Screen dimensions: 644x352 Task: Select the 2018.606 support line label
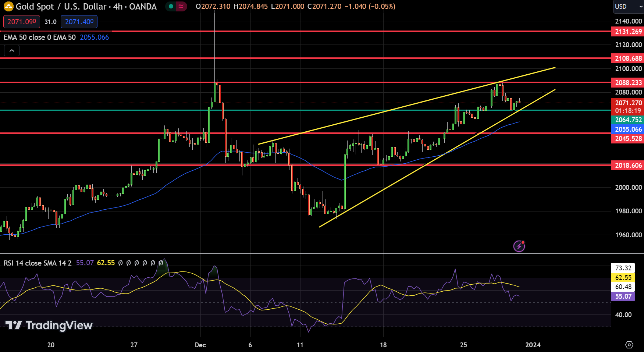[627, 166]
